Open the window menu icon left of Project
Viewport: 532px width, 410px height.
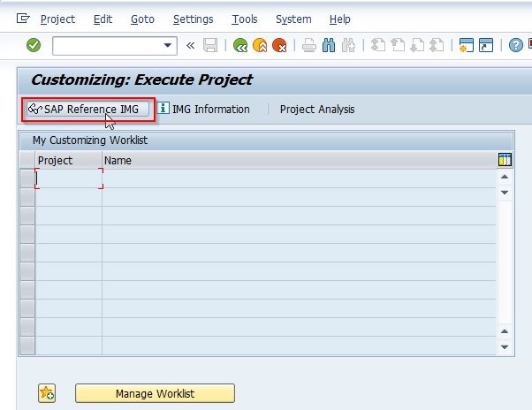point(23,19)
